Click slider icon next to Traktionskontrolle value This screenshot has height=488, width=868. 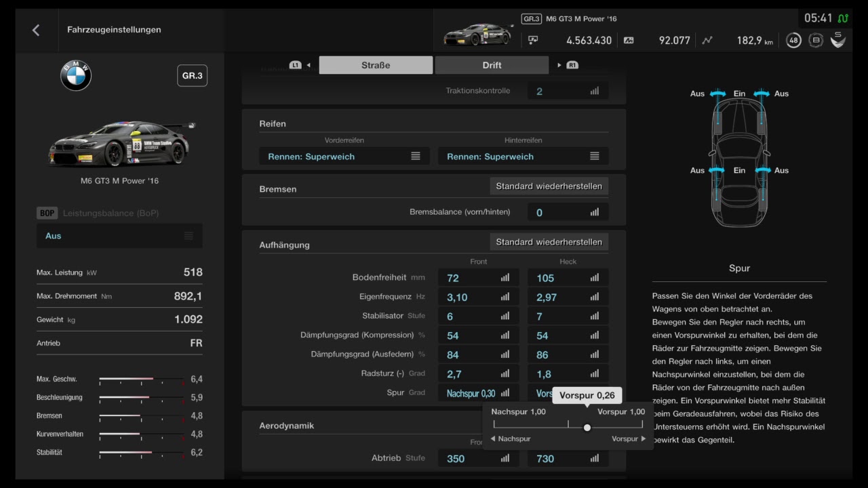[595, 91]
